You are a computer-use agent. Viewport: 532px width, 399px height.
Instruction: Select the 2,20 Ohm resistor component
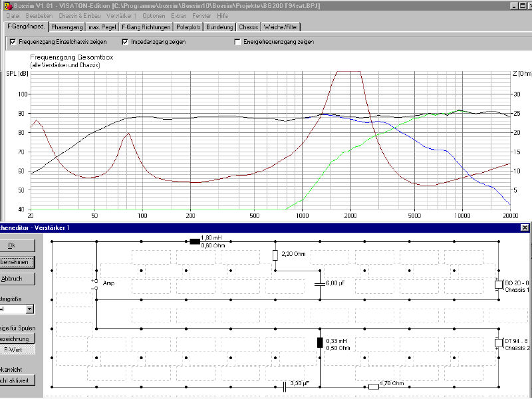[x=275, y=255]
